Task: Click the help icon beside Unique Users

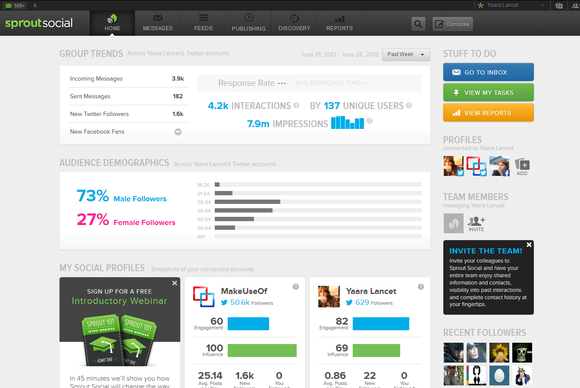Action: pyautogui.click(x=409, y=105)
